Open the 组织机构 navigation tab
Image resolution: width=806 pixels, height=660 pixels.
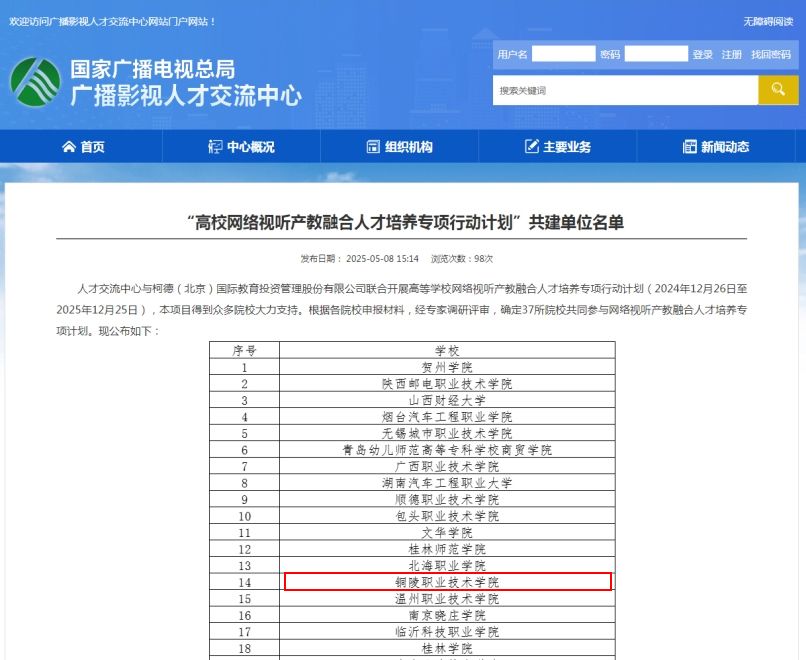pyautogui.click(x=399, y=147)
